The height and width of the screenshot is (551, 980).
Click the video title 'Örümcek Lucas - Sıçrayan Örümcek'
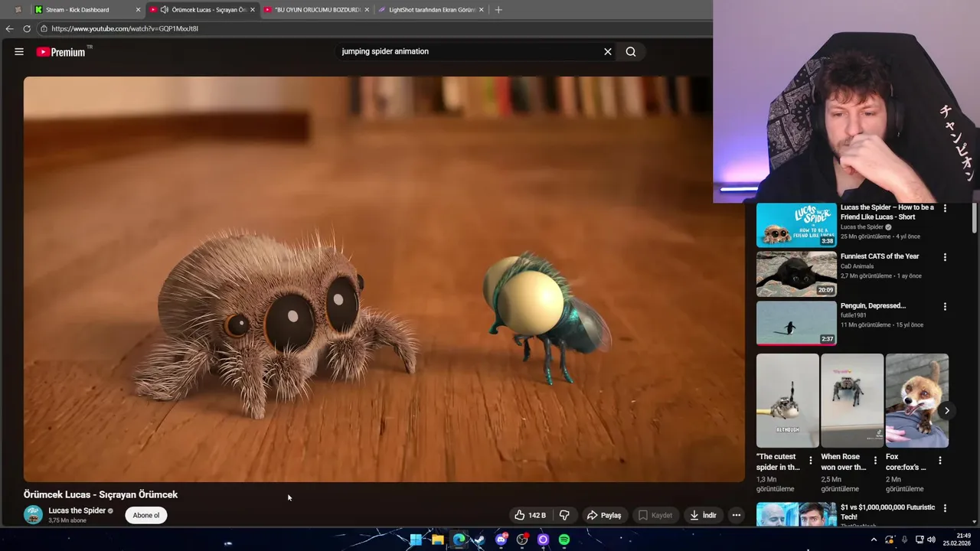(100, 494)
